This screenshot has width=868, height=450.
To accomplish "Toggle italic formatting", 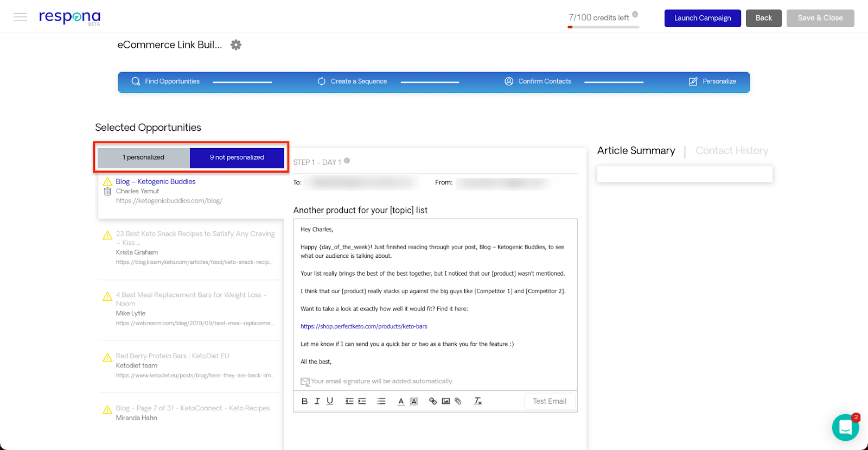I will point(317,401).
